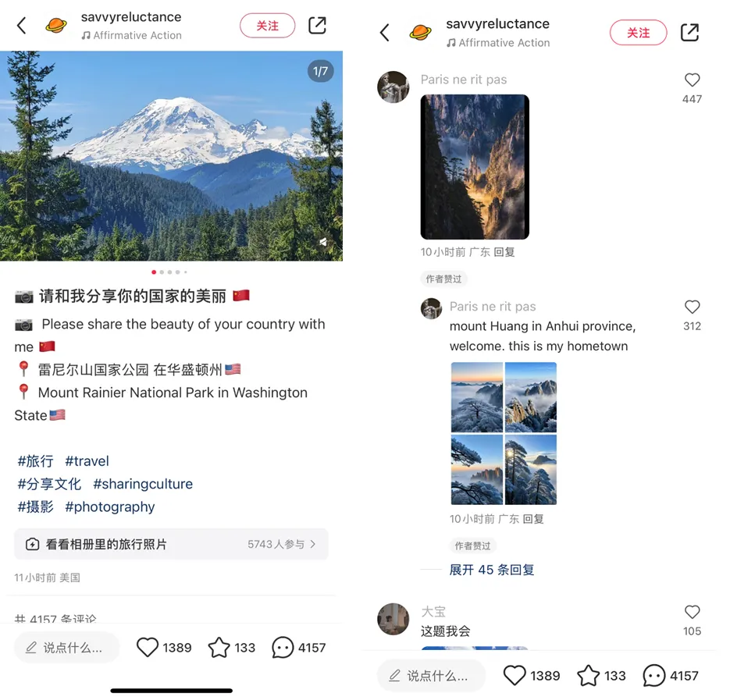Tap the image carousel page dots
Image resolution: width=737 pixels, height=700 pixels.
click(x=169, y=272)
